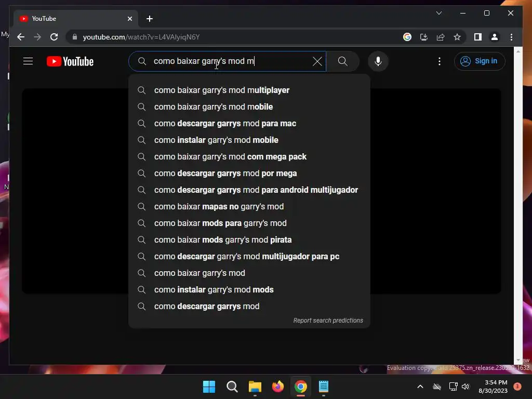Go back to the previous page
The width and height of the screenshot is (532, 399).
pyautogui.click(x=21, y=37)
